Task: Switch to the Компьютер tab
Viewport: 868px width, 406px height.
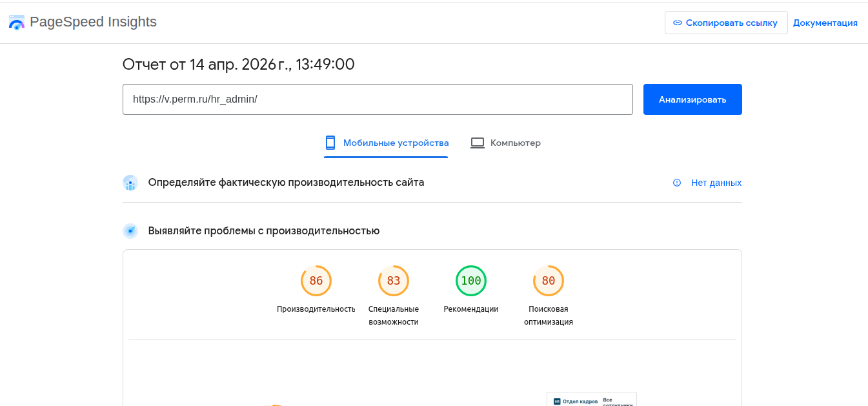Action: pos(505,143)
